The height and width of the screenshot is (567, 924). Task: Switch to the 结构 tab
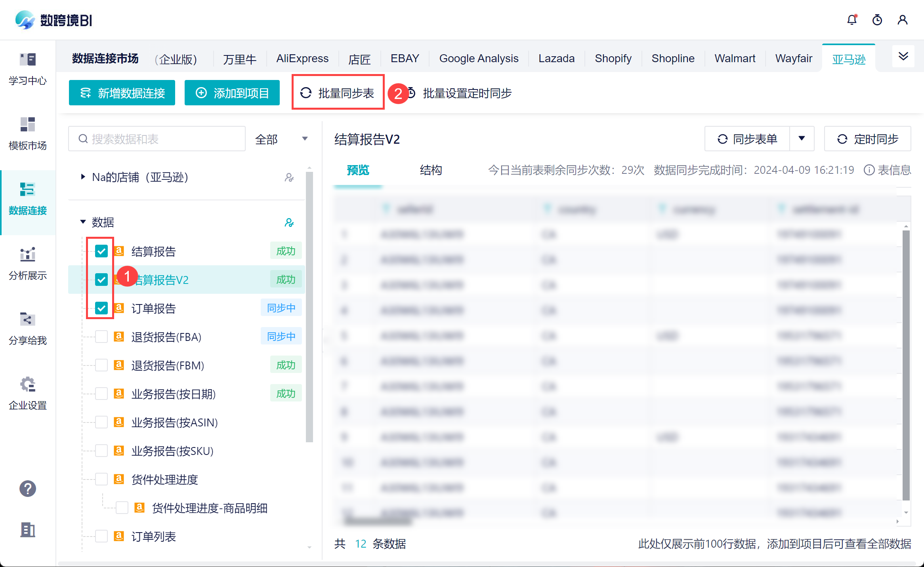tap(431, 170)
